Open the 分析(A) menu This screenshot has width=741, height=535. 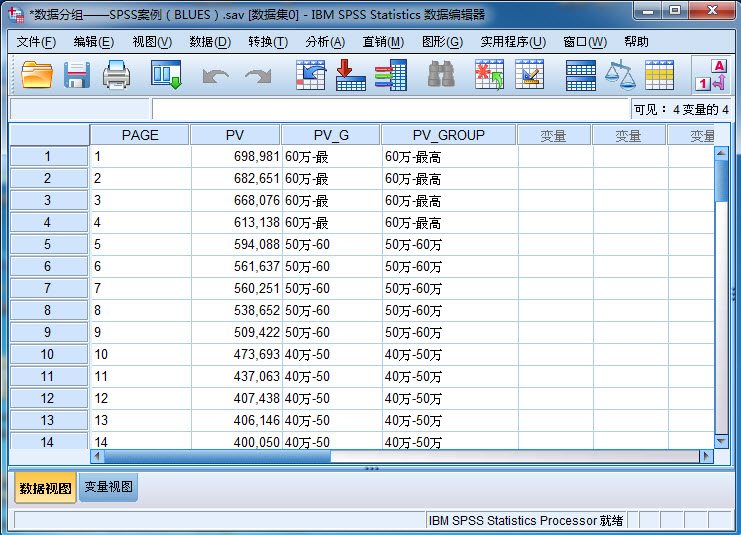[x=325, y=42]
